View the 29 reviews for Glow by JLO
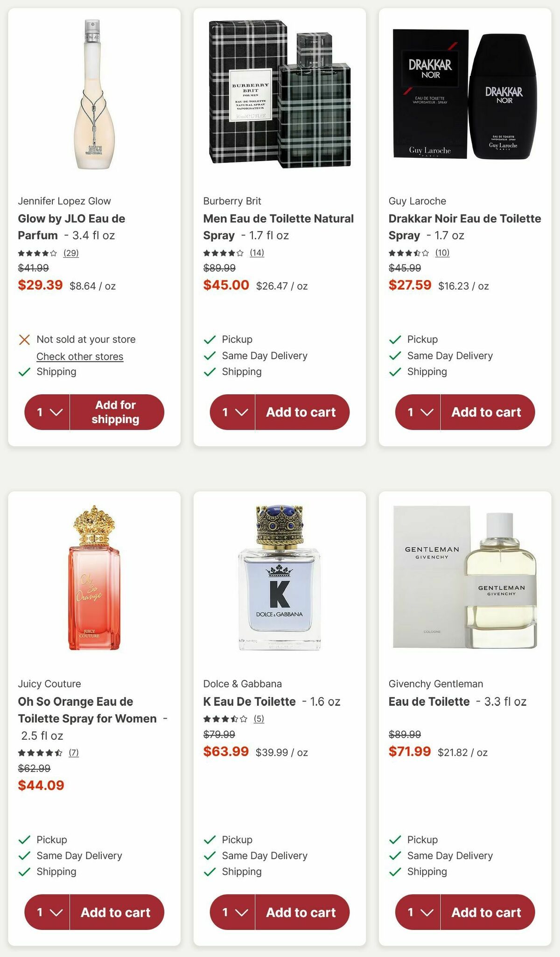Viewport: 560px width, 957px height. [71, 253]
